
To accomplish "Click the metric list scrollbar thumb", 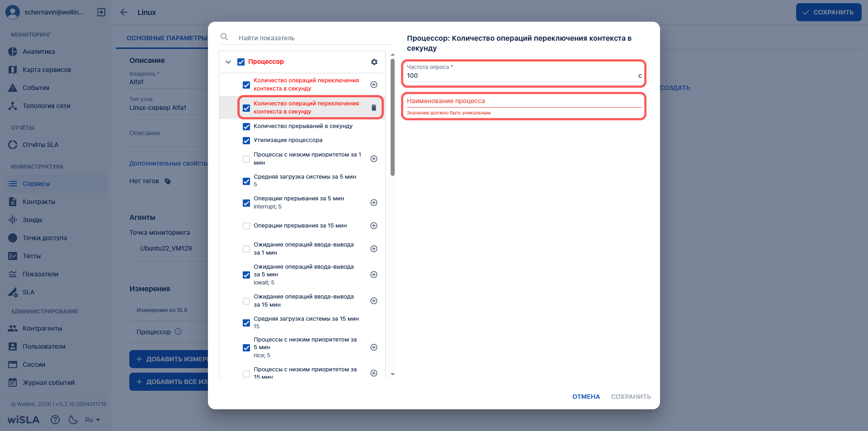I will [x=392, y=117].
